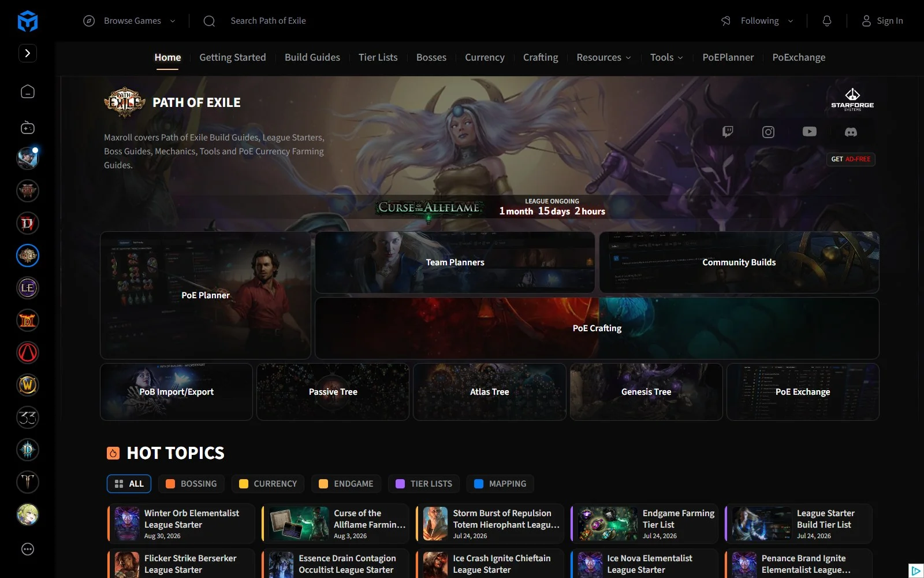This screenshot has height=578, width=924.
Task: Open the Currency tab
Action: (x=485, y=57)
